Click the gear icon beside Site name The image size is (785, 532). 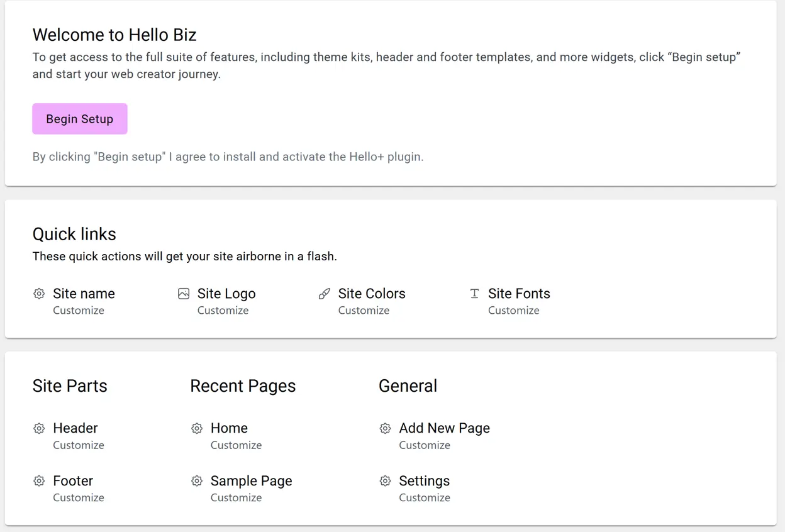tap(39, 294)
